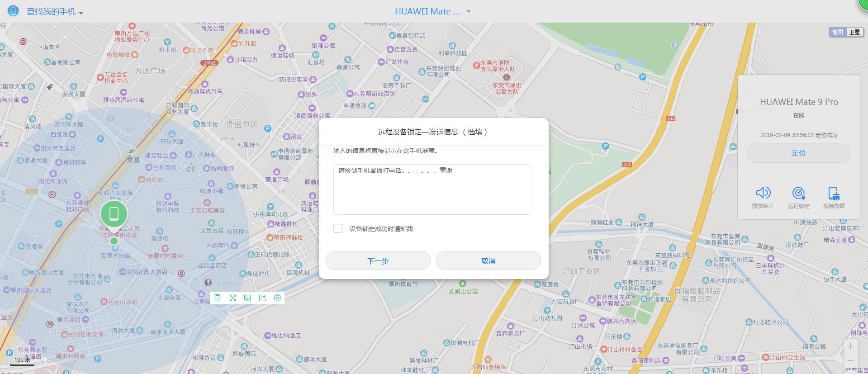Click the 莆田海鲜楼 restaurant icon

(270, 237)
